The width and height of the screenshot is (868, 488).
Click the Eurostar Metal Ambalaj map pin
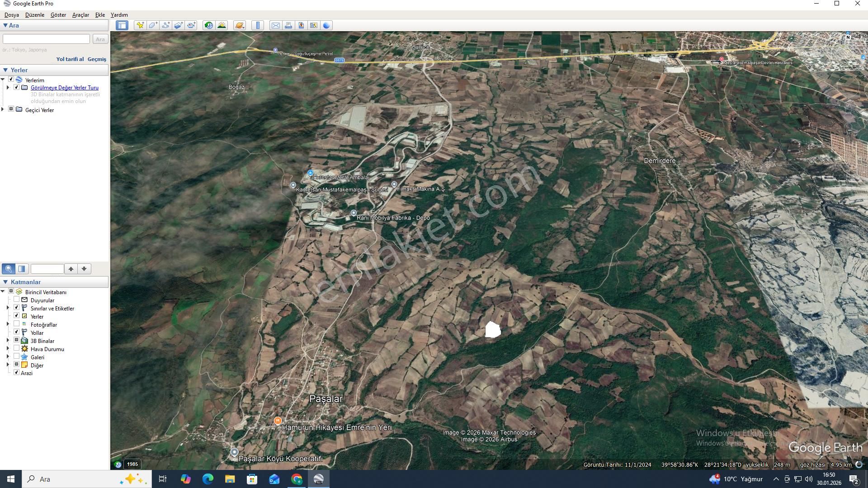tap(310, 173)
